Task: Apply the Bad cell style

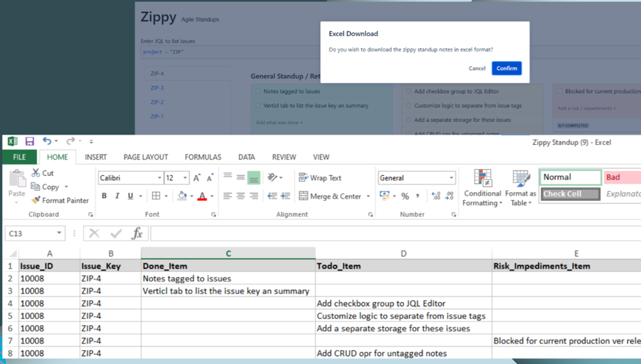Action: coord(622,177)
